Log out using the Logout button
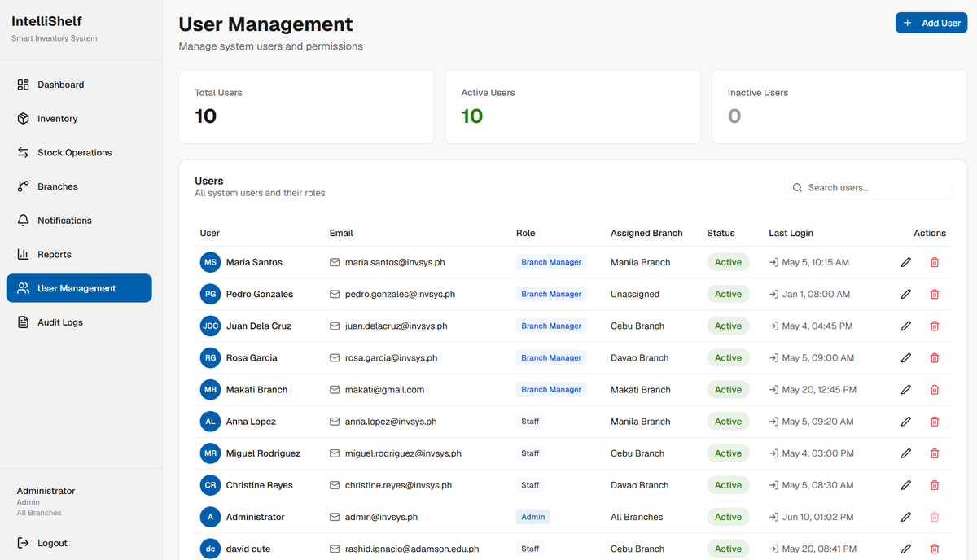The height and width of the screenshot is (560, 977). click(79, 543)
